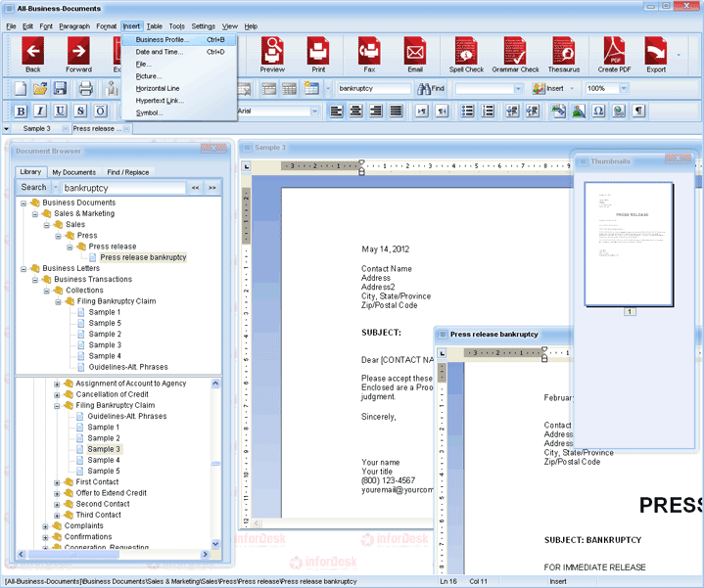Center-align the paragraph
Image resolution: width=704 pixels, height=588 pixels.
click(x=356, y=111)
